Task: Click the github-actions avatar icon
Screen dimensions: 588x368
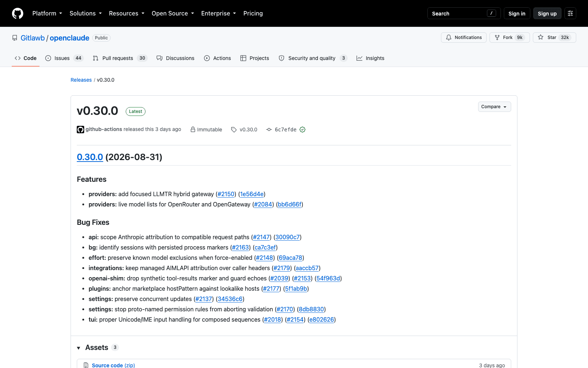Action: click(x=80, y=130)
